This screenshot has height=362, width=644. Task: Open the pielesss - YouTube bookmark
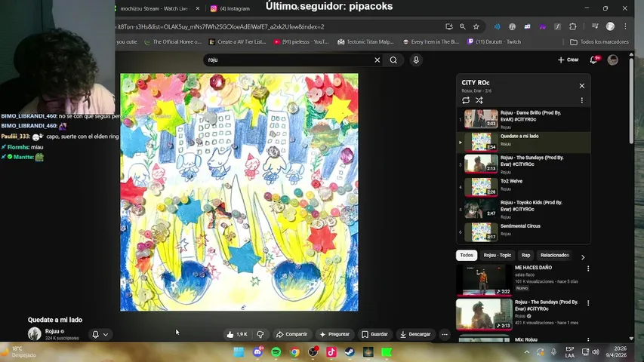(301, 42)
